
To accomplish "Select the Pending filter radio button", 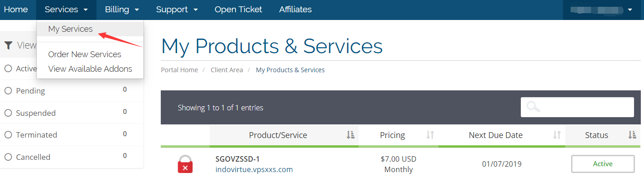I will [8, 91].
